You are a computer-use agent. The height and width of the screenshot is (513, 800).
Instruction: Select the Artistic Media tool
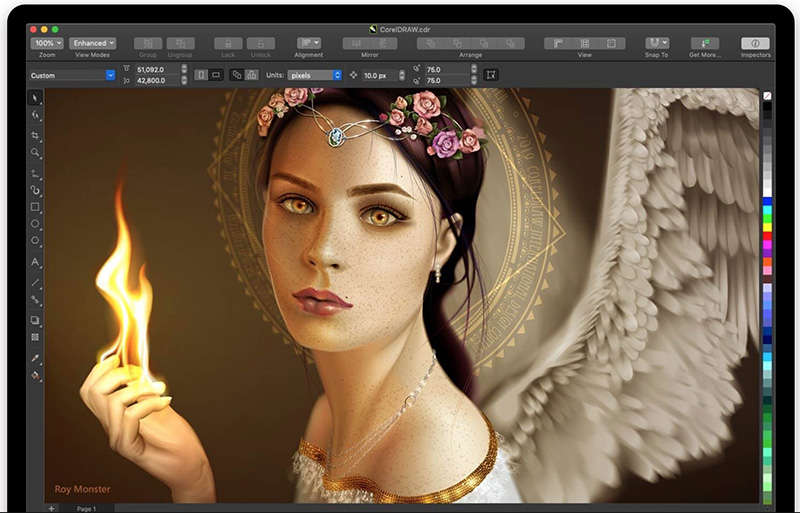[x=35, y=190]
